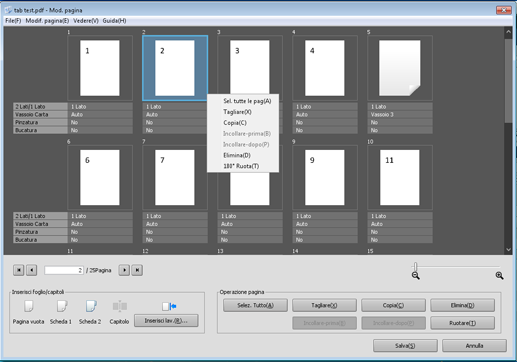Click the Capitolo chapter icon
Screen dimensions: 517x362
point(120,306)
